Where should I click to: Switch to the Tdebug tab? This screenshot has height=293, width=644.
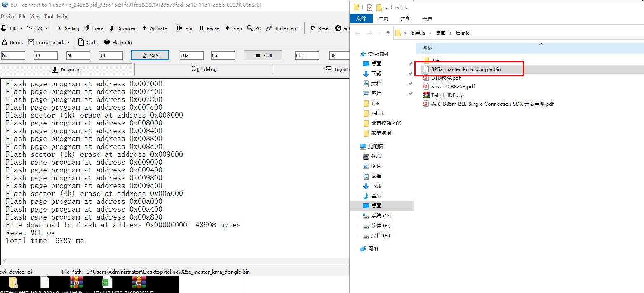204,69
